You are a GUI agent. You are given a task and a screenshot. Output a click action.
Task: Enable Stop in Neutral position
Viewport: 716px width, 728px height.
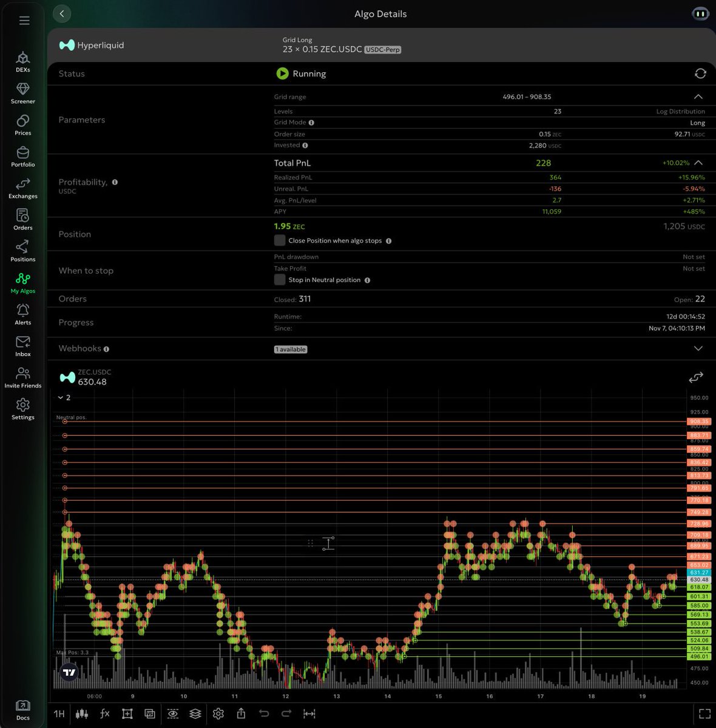coord(280,280)
